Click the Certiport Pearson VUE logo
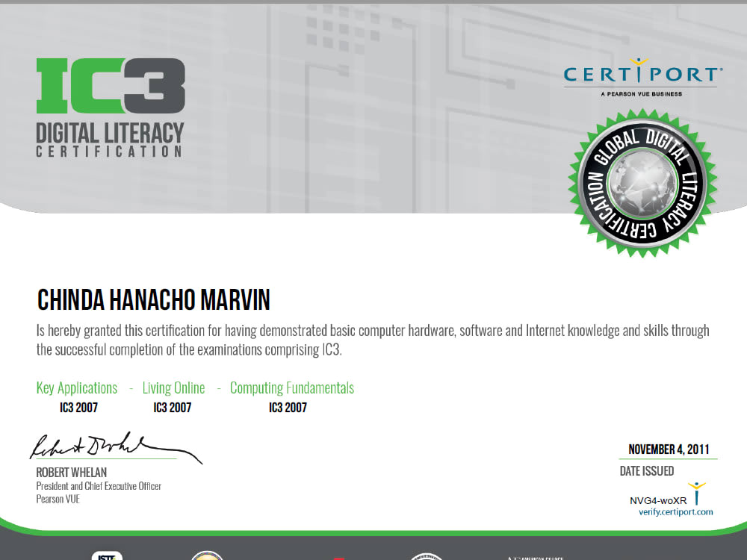Screen dimensions: 747x560 642,77
